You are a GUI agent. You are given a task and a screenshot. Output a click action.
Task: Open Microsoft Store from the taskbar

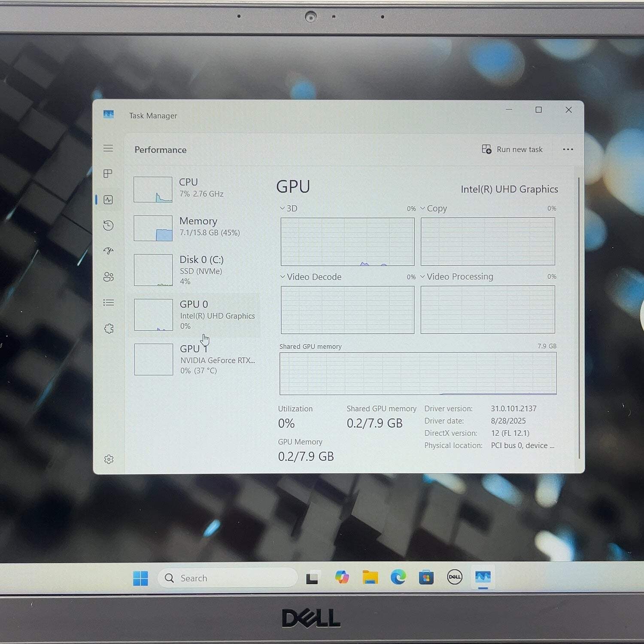426,577
